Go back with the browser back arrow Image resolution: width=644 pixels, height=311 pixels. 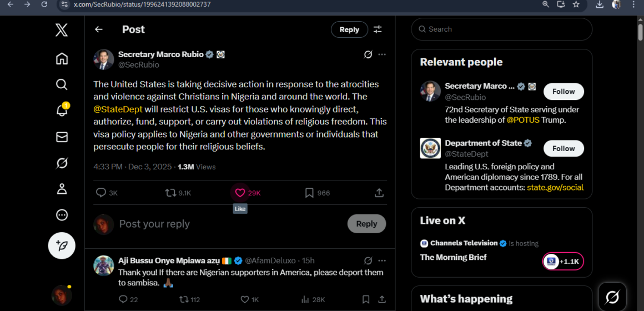pyautogui.click(x=10, y=4)
